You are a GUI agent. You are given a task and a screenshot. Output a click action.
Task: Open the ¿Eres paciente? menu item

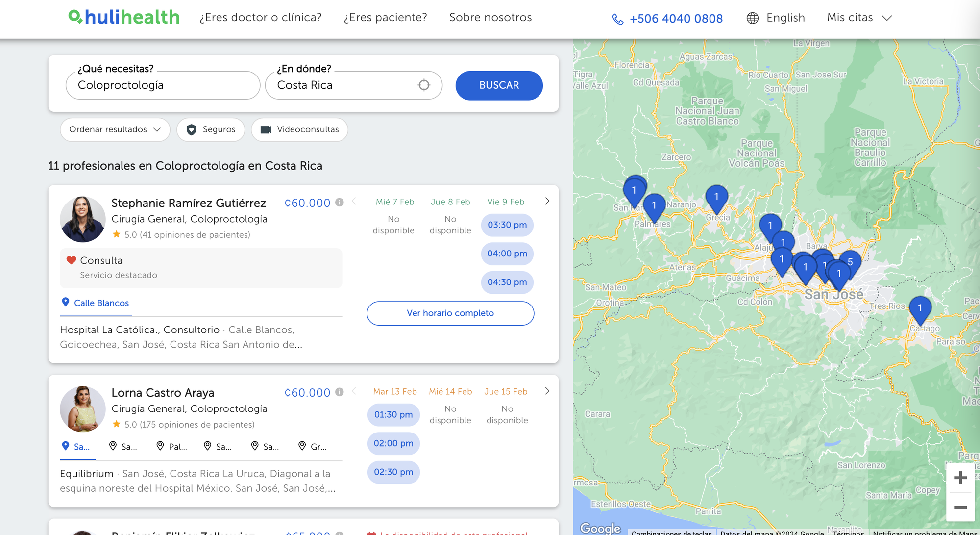tap(385, 18)
